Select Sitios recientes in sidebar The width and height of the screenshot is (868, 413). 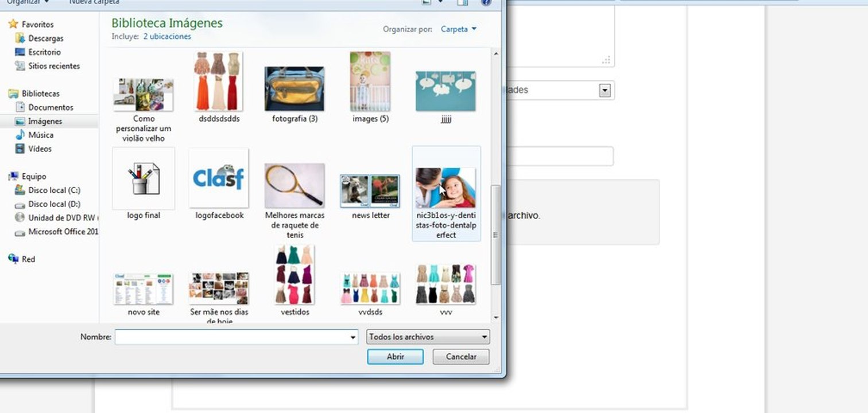tap(54, 66)
